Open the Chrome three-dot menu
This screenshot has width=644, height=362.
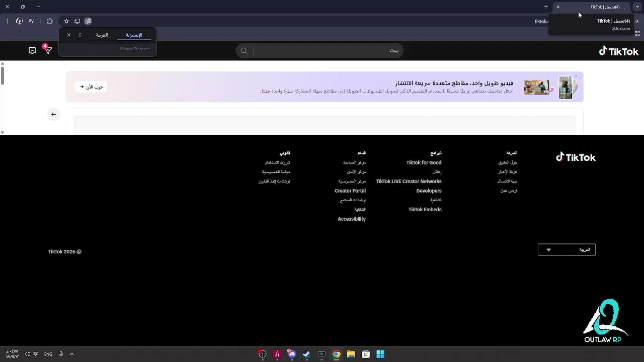(x=7, y=21)
